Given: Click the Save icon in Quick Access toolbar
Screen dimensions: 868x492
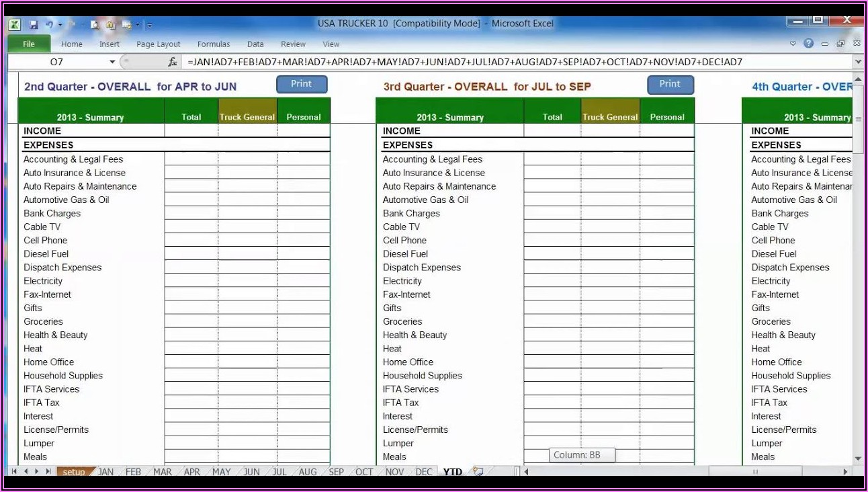Looking at the screenshot, I should pos(34,25).
